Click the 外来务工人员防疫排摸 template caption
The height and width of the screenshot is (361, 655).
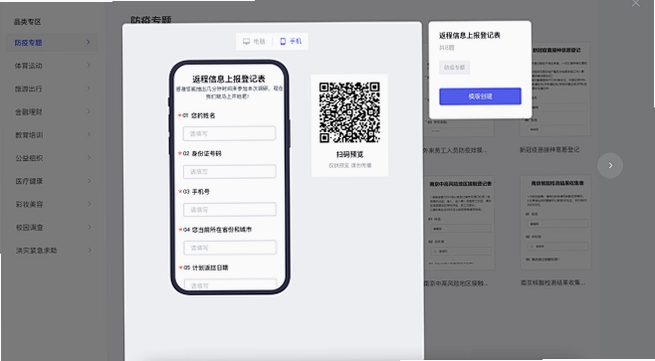pos(455,150)
